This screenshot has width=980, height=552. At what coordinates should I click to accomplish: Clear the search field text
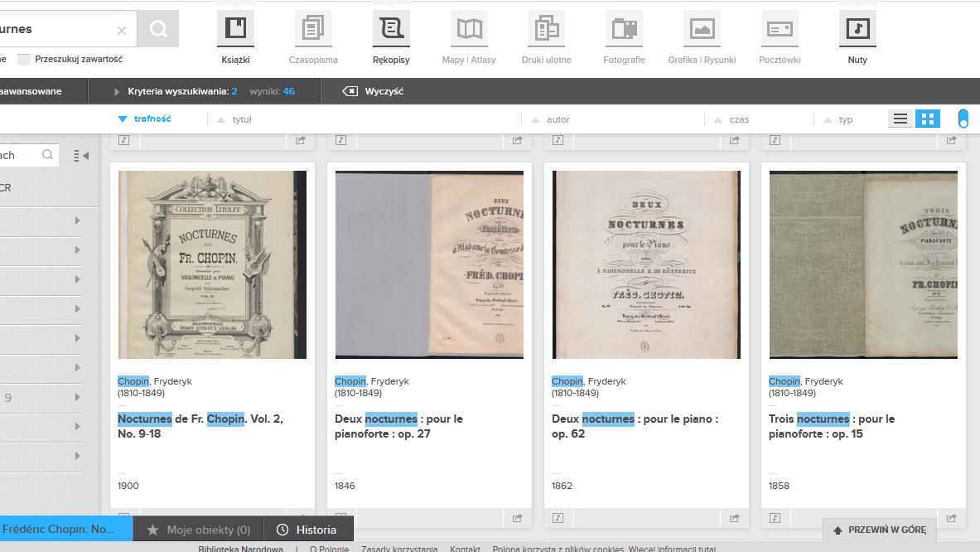(x=122, y=30)
